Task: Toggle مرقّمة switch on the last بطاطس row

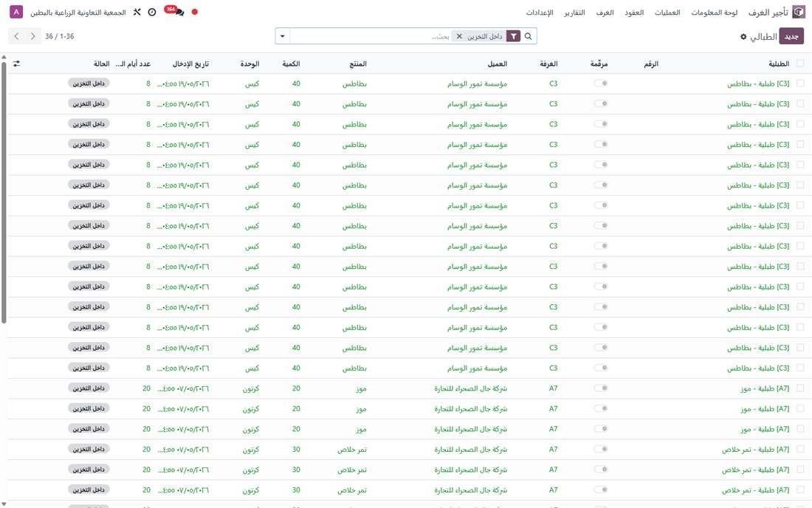Action: (601, 368)
